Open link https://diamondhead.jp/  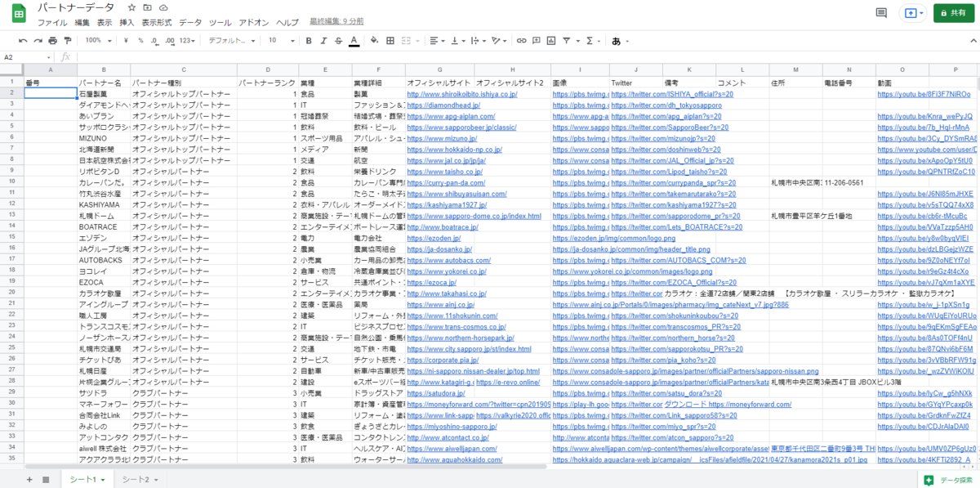(443, 105)
